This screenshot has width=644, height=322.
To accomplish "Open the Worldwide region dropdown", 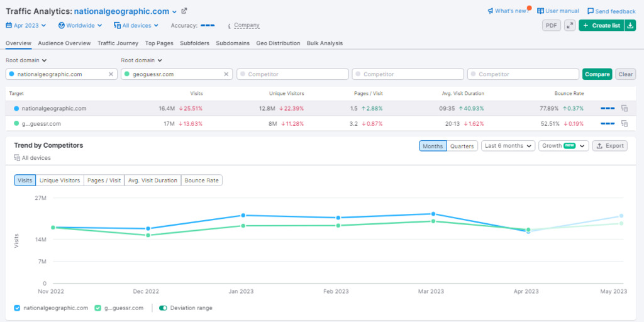I will pos(80,25).
